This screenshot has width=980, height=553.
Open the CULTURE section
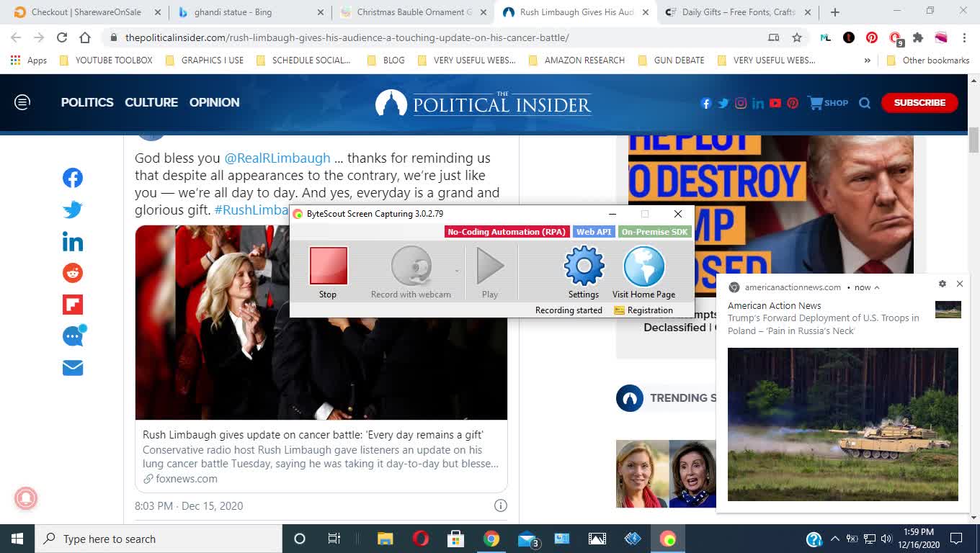click(x=151, y=102)
